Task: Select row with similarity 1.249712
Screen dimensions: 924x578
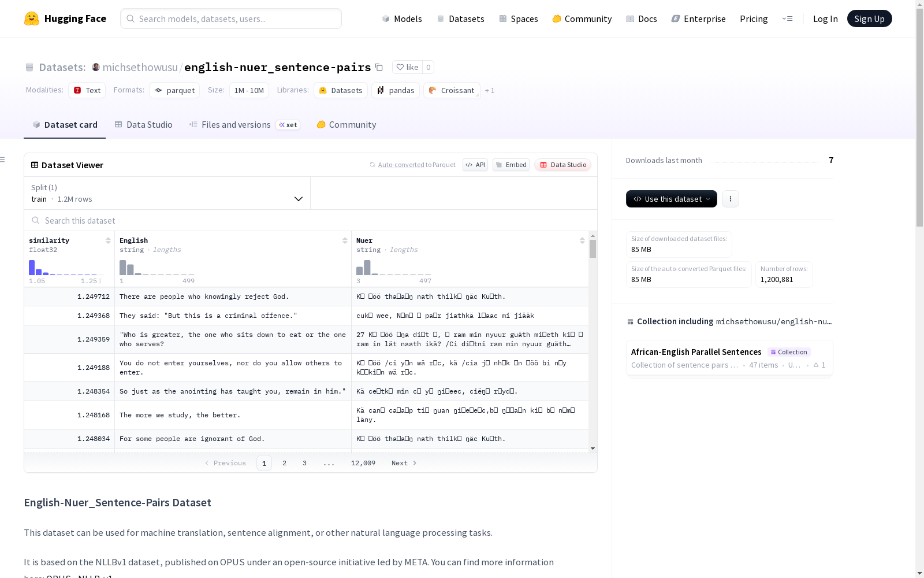Action: tap(306, 297)
